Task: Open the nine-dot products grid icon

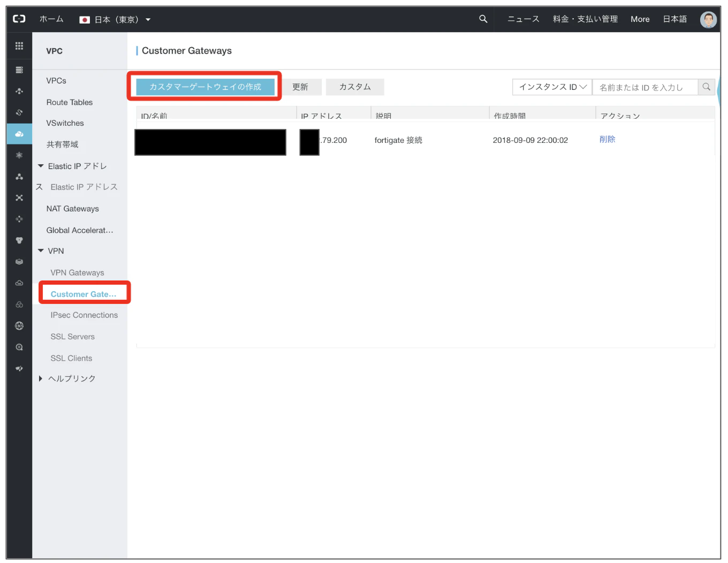Action: 19,46
